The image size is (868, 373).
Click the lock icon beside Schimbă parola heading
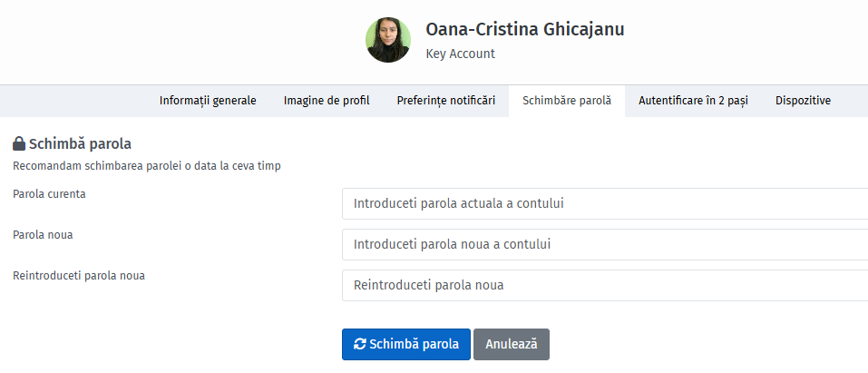pyautogui.click(x=19, y=144)
